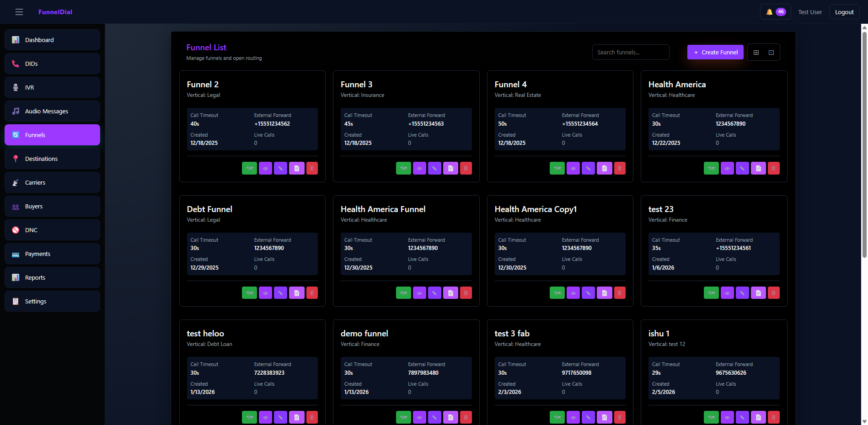
Task: Switch to single-square view layout
Action: tap(771, 53)
